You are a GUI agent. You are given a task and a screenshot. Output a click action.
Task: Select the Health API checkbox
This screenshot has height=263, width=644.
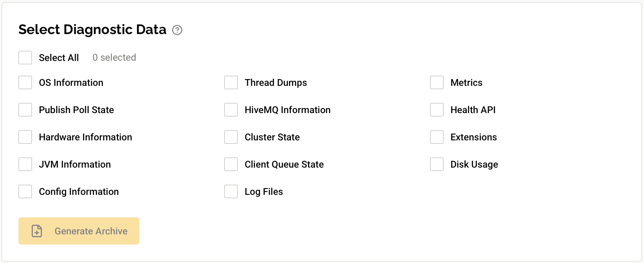(436, 110)
